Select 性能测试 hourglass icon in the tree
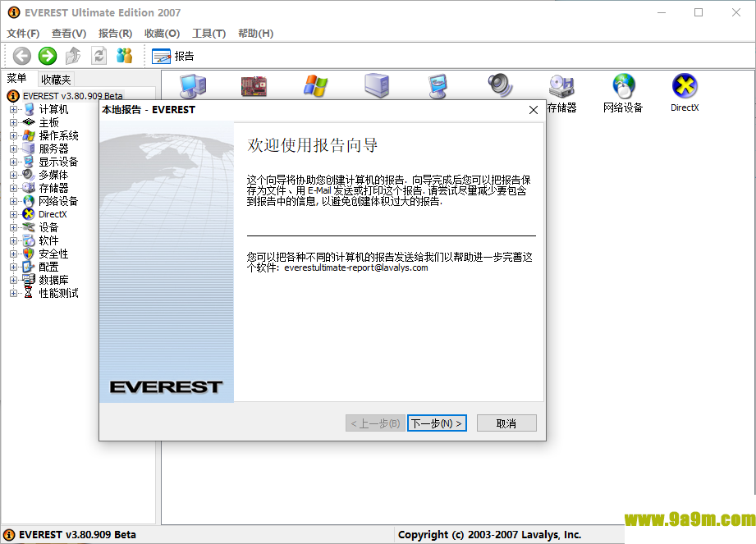The height and width of the screenshot is (544, 756). click(x=29, y=292)
